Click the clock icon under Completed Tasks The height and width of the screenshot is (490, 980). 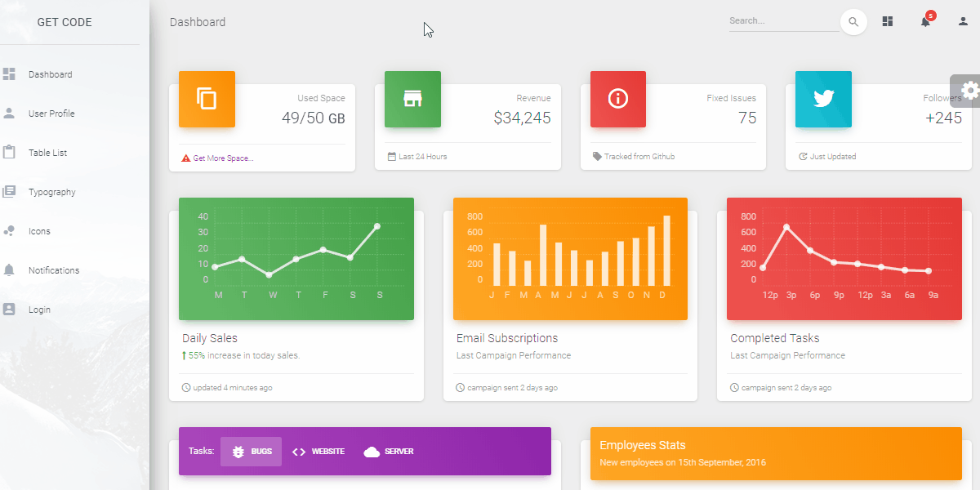pyautogui.click(x=734, y=388)
